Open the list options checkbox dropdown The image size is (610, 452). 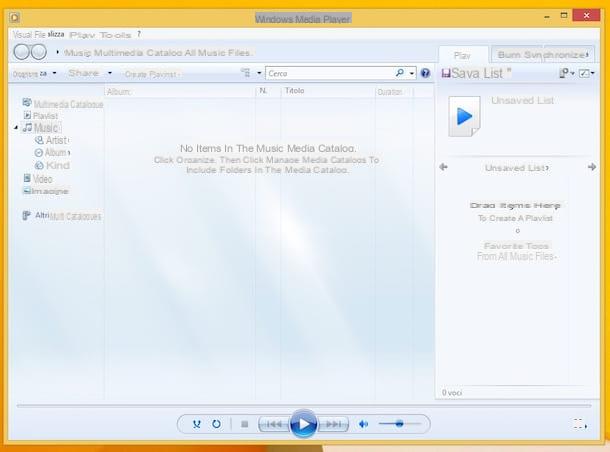(x=586, y=73)
